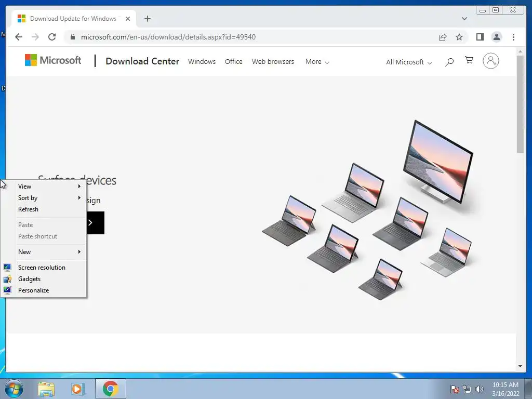Click the network tray icon
The width and height of the screenshot is (532, 399).
click(467, 389)
